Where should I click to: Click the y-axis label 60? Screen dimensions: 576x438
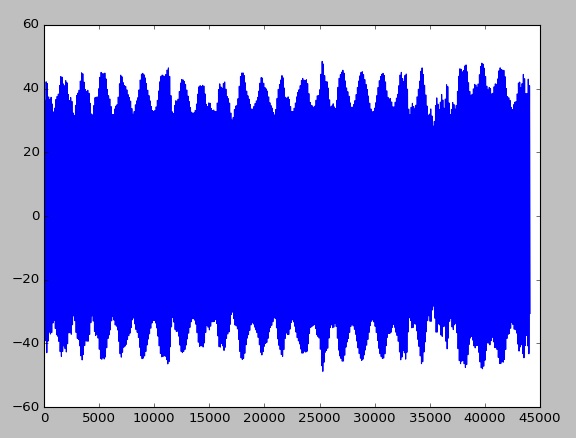30,24
